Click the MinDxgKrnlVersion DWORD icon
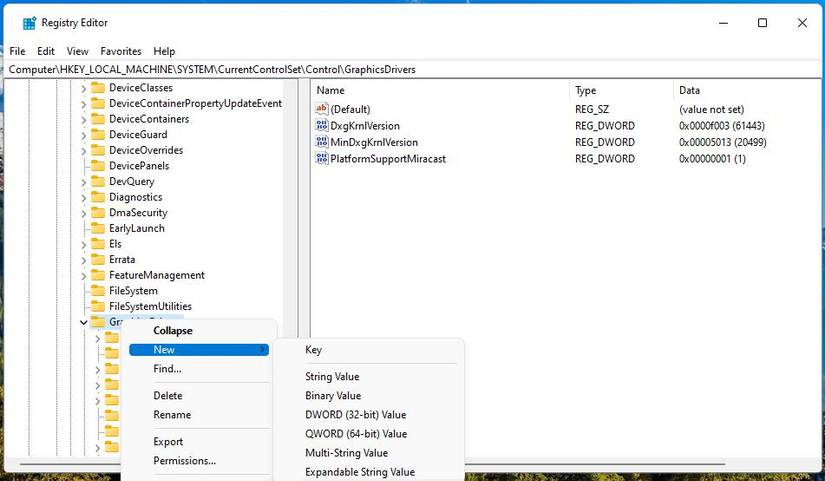 point(321,142)
